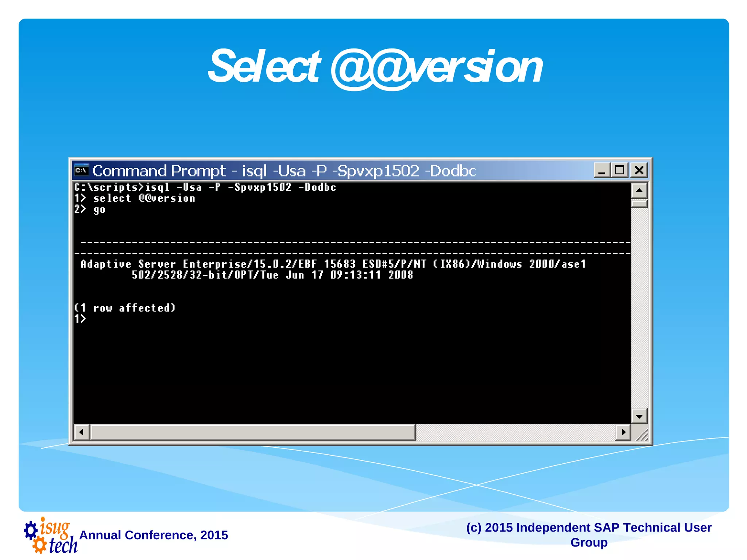Click the vertical scrollbar thumb

(x=639, y=203)
